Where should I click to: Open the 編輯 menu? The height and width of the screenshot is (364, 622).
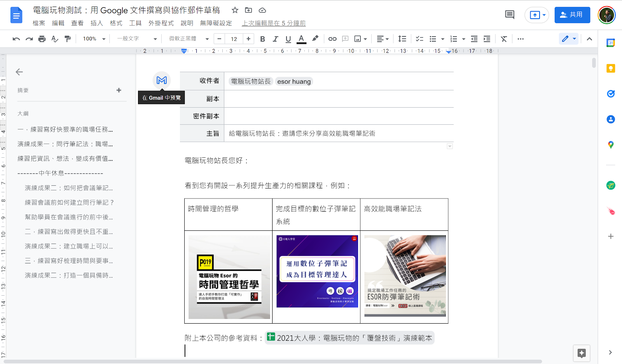pyautogui.click(x=58, y=23)
